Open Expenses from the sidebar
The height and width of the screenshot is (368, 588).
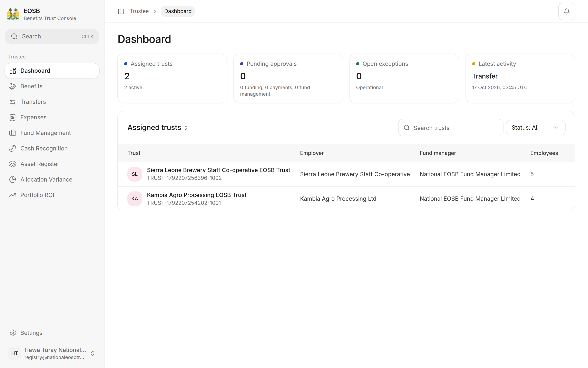pyautogui.click(x=52, y=117)
